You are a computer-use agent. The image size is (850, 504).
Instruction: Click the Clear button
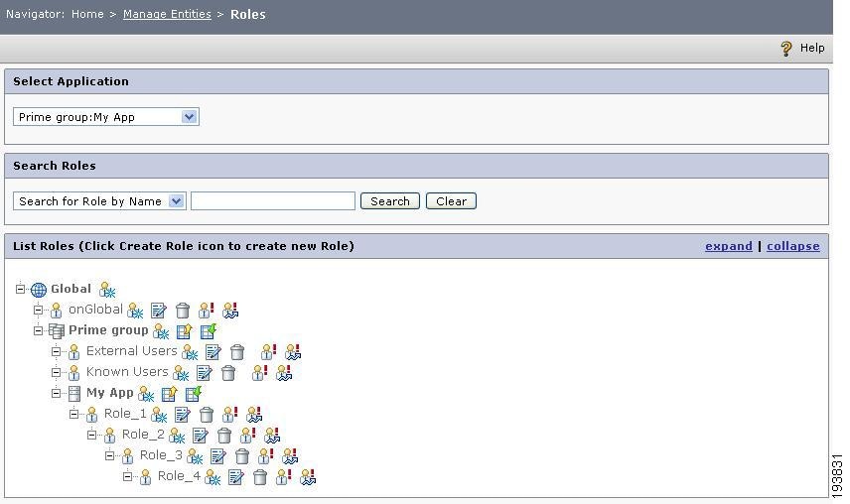pyautogui.click(x=451, y=200)
